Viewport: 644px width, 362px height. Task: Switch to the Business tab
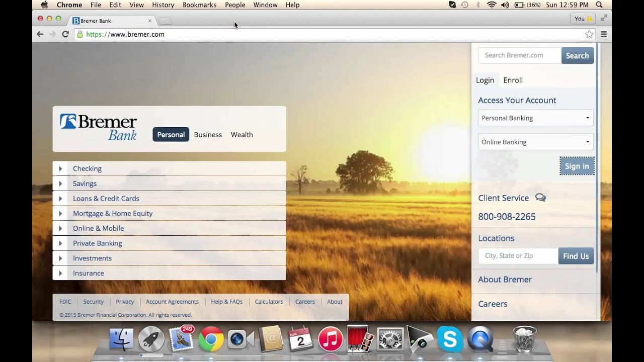point(208,134)
